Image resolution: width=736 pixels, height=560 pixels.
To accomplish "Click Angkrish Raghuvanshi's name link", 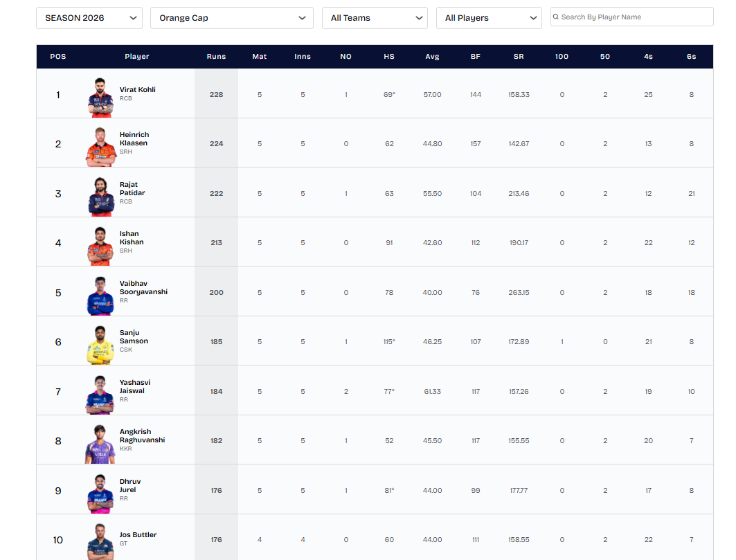I will click(x=142, y=436).
